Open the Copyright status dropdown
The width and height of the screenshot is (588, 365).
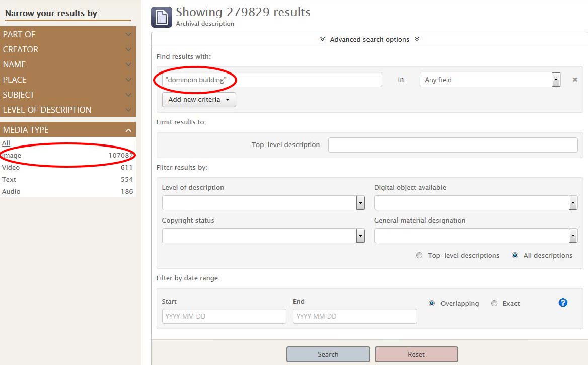tap(263, 236)
